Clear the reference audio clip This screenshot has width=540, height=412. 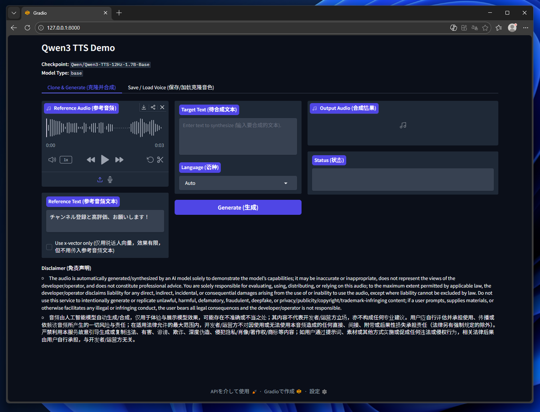(x=162, y=107)
